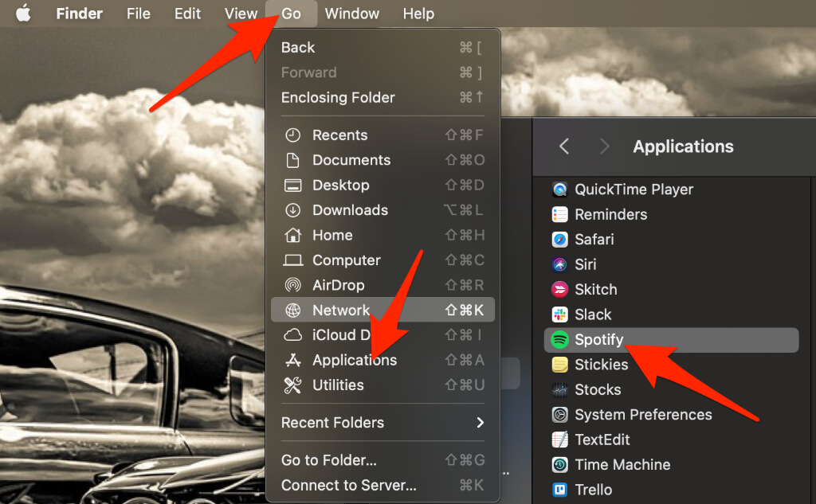
Task: Select Utilities in the Go menu
Action: coord(338,385)
